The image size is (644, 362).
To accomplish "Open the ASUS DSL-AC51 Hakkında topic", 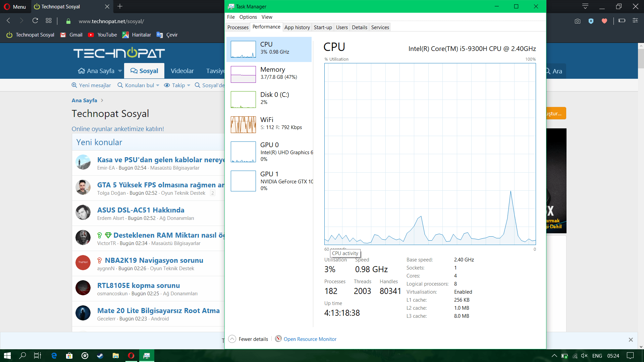I will [x=141, y=210].
